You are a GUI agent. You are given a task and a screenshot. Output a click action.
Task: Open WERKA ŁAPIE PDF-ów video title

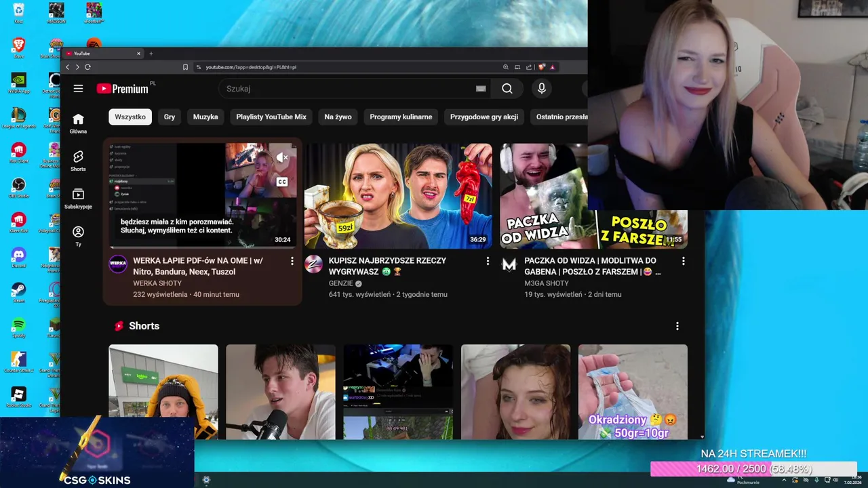tap(198, 266)
